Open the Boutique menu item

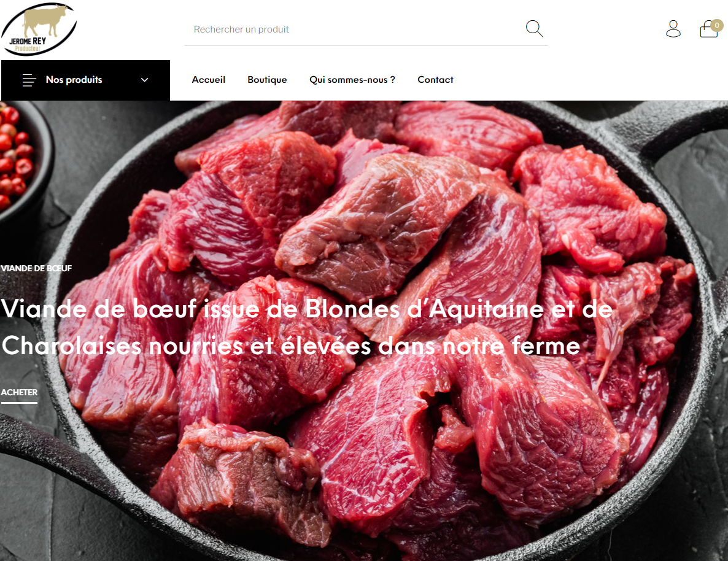point(267,80)
